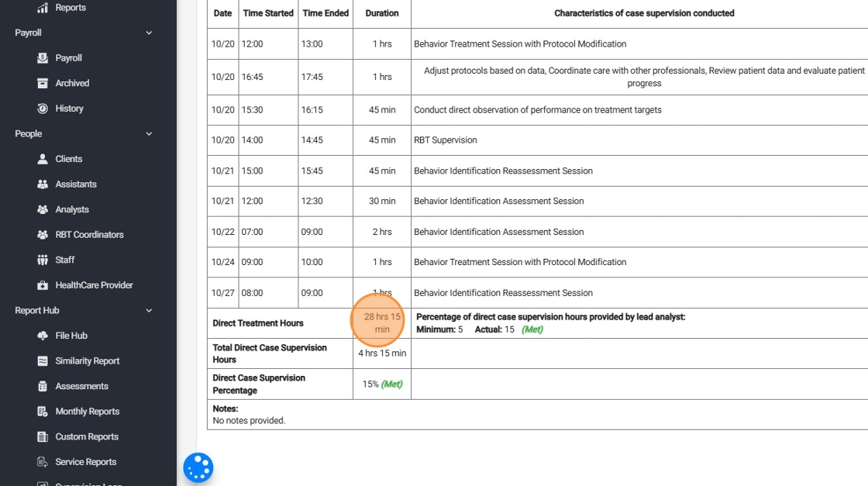This screenshot has width=868, height=486.
Task: Click 'Direct Case Supervision Percentage' label
Action: pos(259,384)
